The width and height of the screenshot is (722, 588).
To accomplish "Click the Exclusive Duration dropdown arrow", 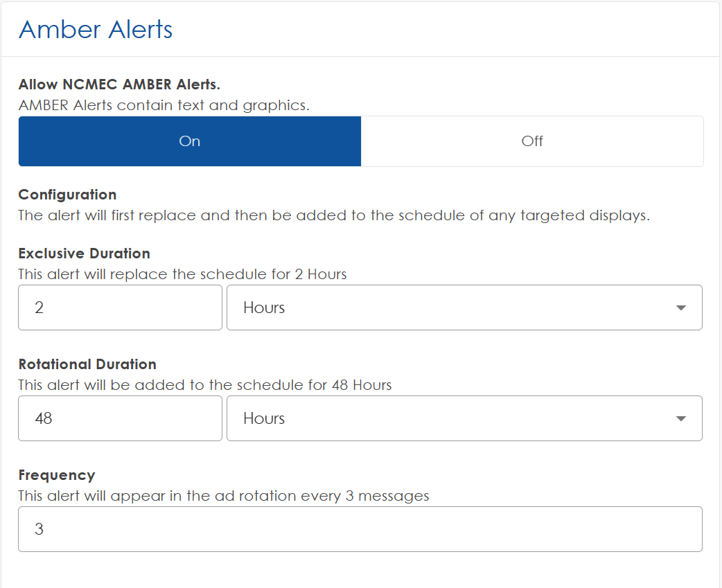I will 681,308.
